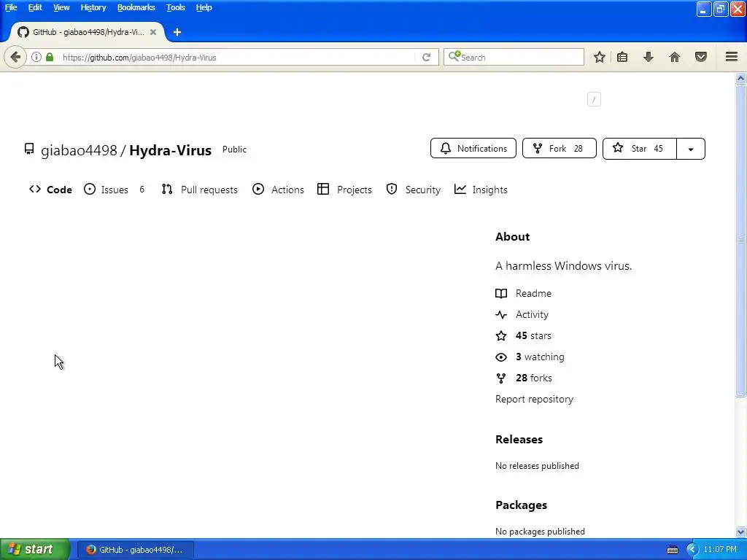
Task: Click the browser Search input field
Action: point(514,57)
